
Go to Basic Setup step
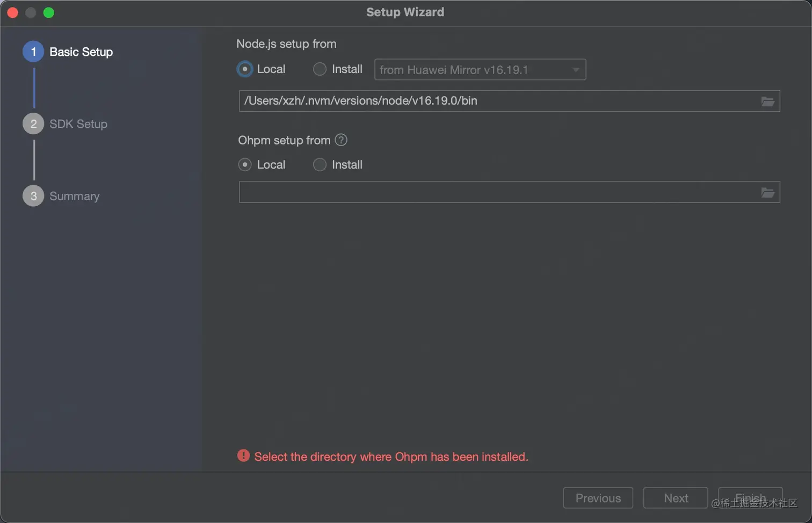point(68,52)
